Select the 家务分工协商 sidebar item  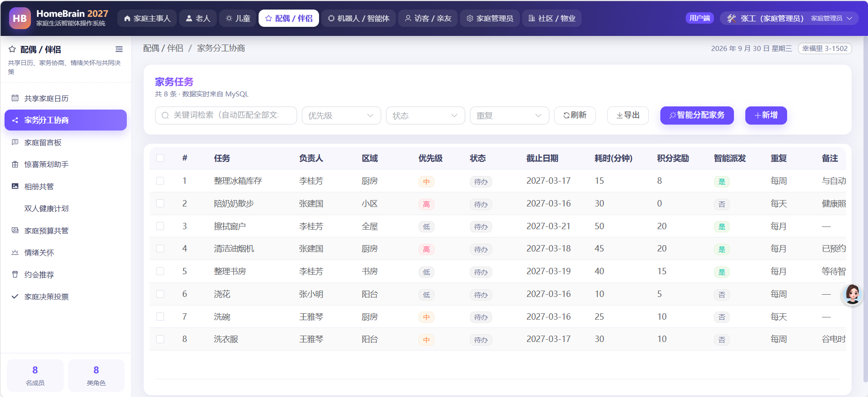pos(65,120)
